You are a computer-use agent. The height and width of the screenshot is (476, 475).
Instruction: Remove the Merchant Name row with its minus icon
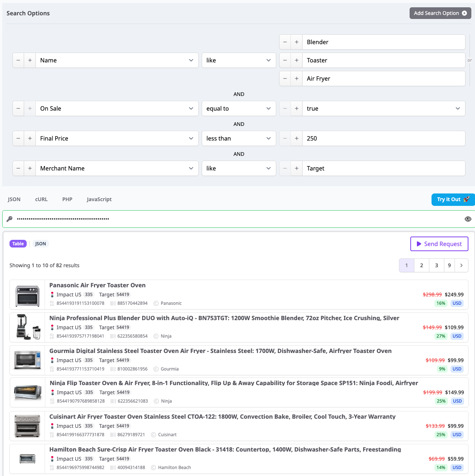pyautogui.click(x=18, y=168)
